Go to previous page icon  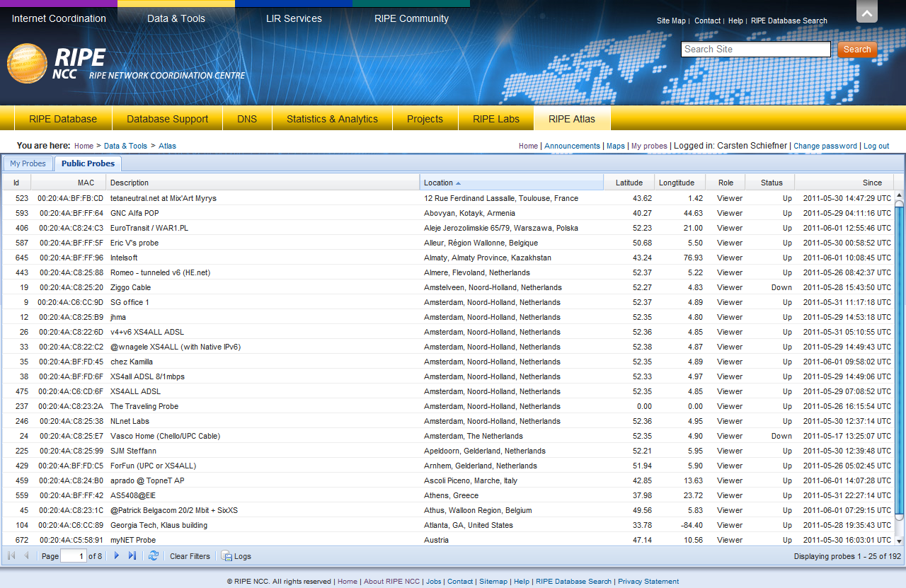click(27, 556)
